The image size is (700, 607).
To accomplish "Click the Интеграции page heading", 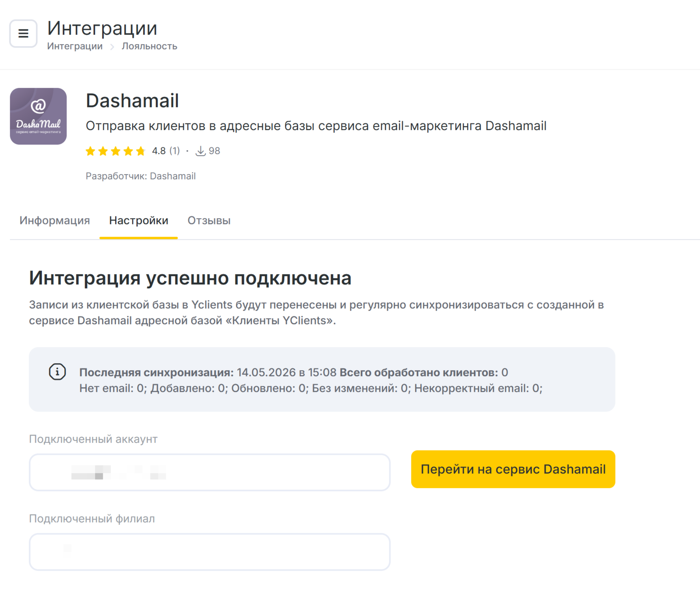I will click(x=102, y=28).
